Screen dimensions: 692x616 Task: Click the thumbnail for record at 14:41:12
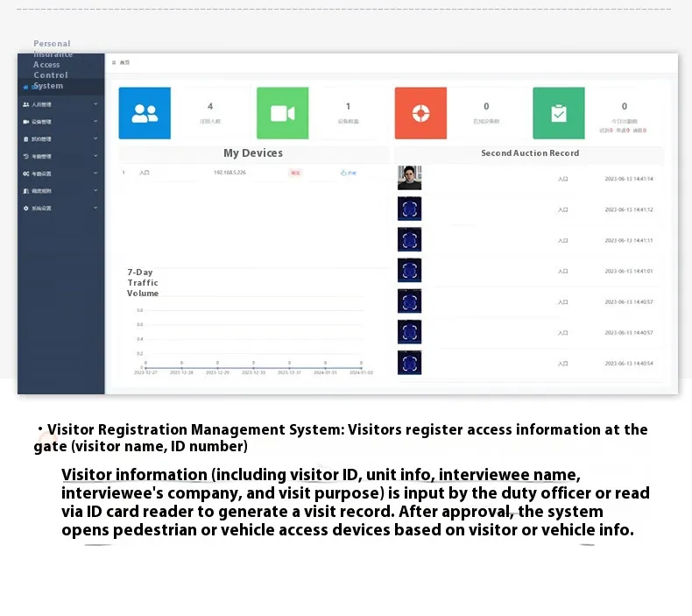(x=409, y=209)
